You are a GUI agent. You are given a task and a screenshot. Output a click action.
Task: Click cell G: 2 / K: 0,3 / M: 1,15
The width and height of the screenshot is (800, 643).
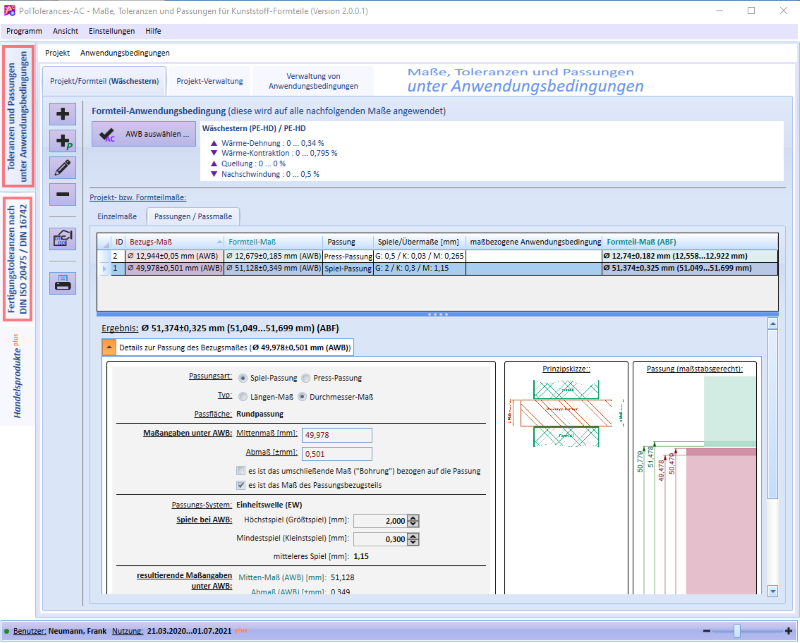tap(419, 268)
